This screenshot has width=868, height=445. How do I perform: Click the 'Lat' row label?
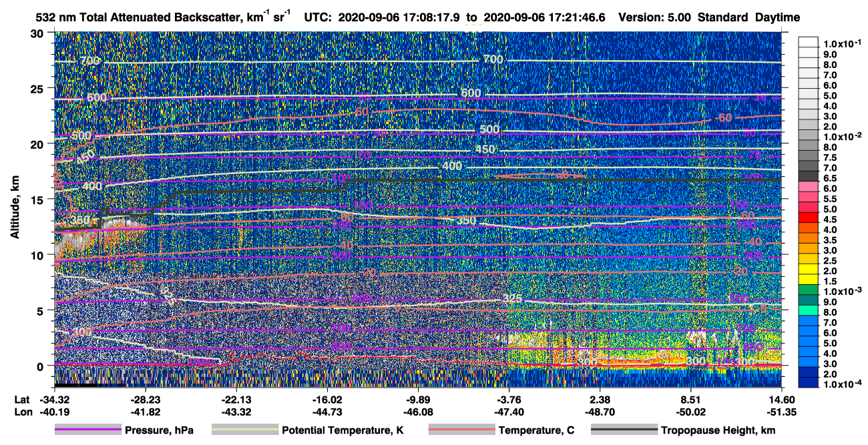tap(21, 400)
